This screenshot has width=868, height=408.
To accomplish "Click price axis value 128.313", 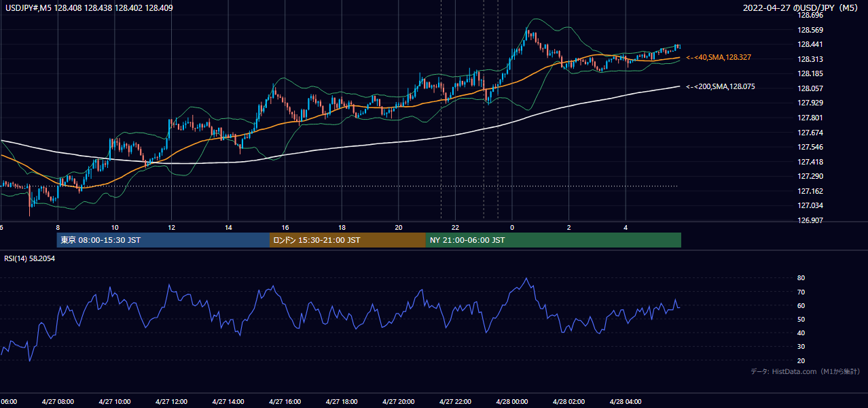I will click(810, 59).
